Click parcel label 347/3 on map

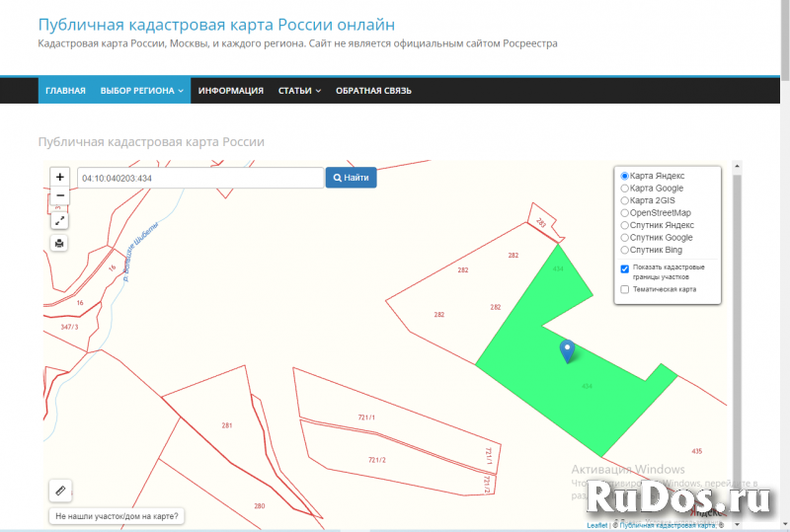click(69, 327)
